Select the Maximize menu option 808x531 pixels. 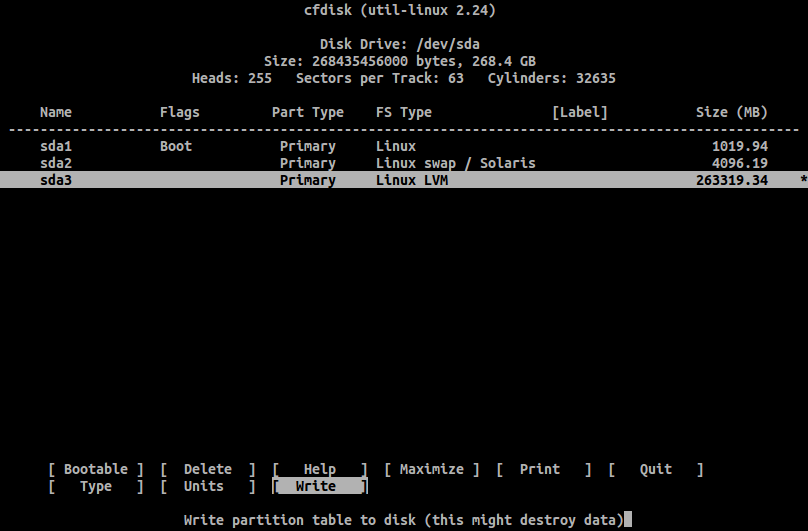click(432, 469)
